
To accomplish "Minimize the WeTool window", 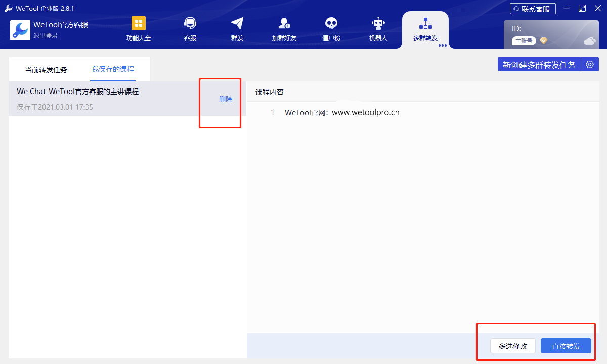I will (567, 9).
